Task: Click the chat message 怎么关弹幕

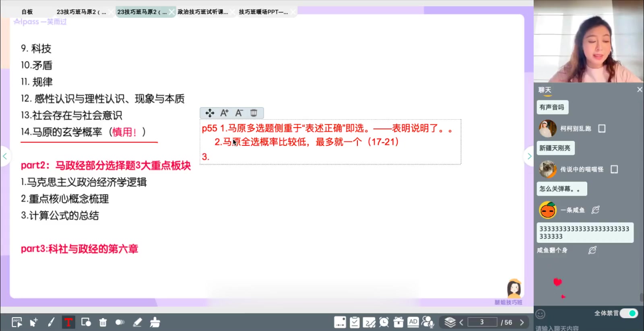Action: [561, 189]
